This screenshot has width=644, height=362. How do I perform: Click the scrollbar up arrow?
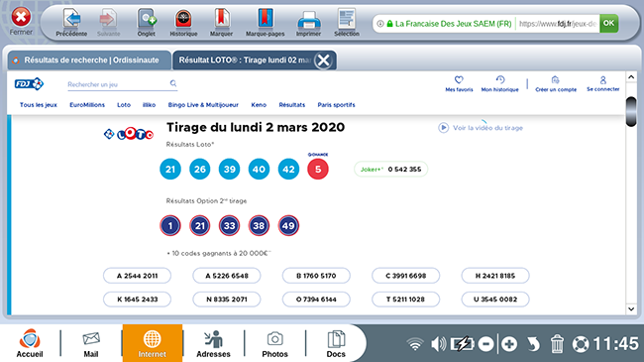coord(631,77)
